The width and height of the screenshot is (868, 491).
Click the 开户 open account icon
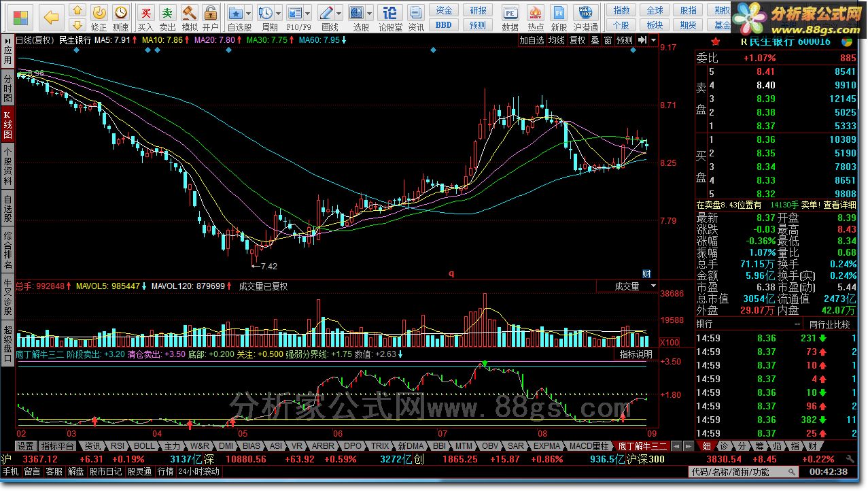click(211, 18)
